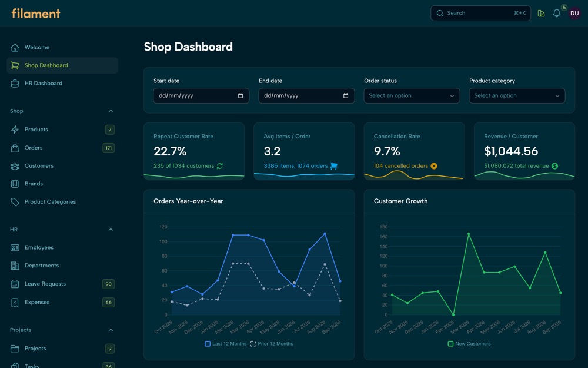Click the Welcome home icon
Screen dimensions: 588x368
15,47
